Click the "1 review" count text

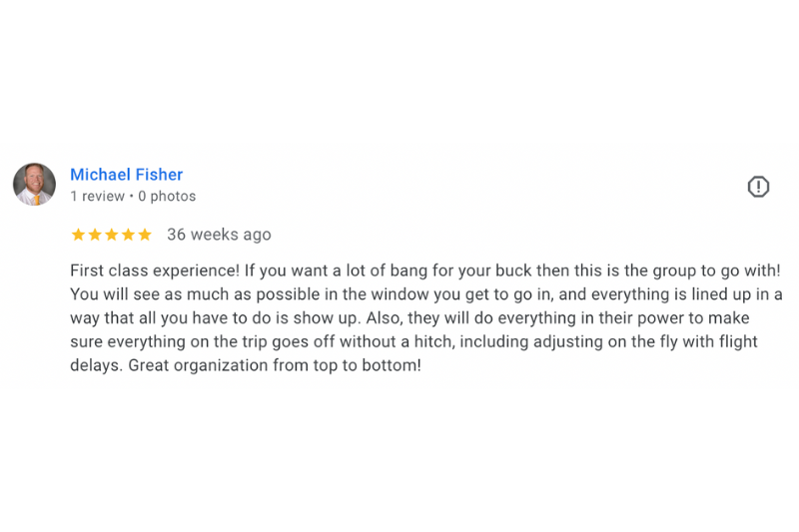(97, 197)
